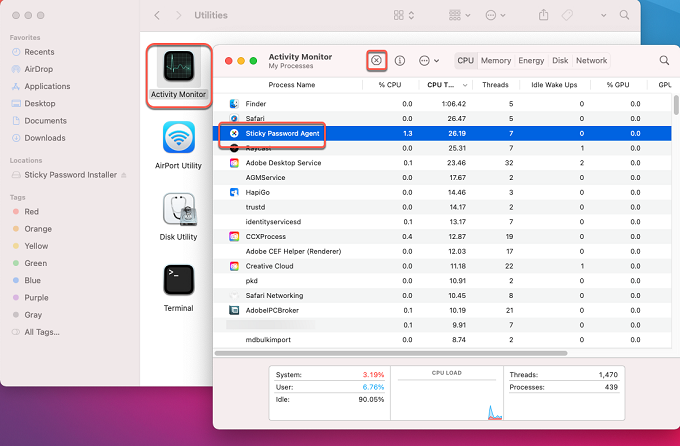The image size is (680, 446).
Task: Click the horizontal scrollbar under the process list
Action: tap(391, 353)
